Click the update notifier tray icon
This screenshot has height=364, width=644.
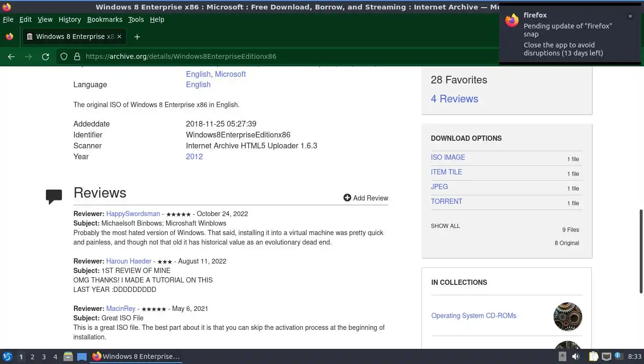(x=618, y=356)
